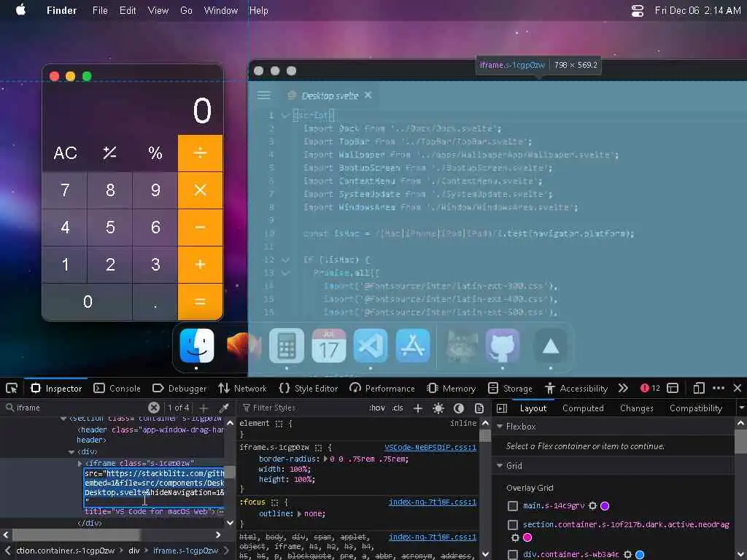Expand the outline shorthand value
Image resolution: width=747 pixels, height=560 pixels.
coord(299,514)
